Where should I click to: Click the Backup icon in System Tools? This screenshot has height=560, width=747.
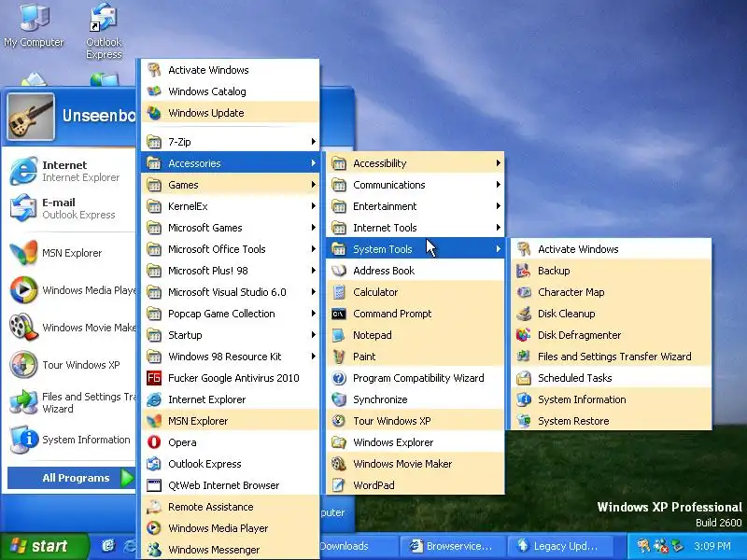coord(524,271)
